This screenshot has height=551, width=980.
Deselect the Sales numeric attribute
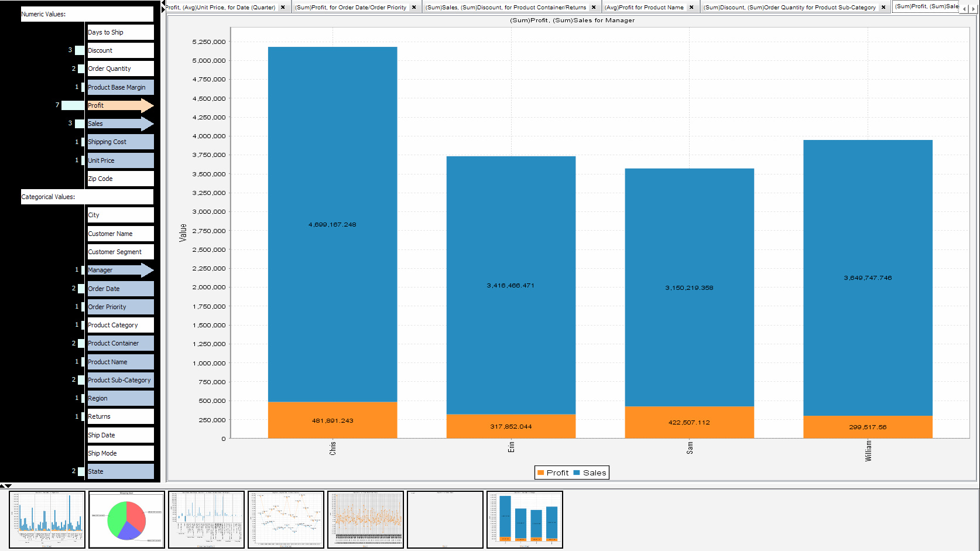point(119,124)
